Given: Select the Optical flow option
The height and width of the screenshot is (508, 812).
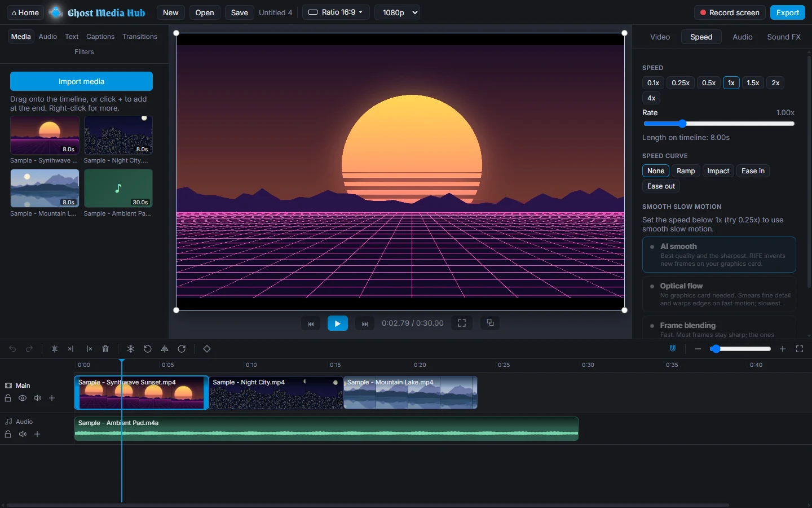Looking at the screenshot, I should tap(719, 294).
